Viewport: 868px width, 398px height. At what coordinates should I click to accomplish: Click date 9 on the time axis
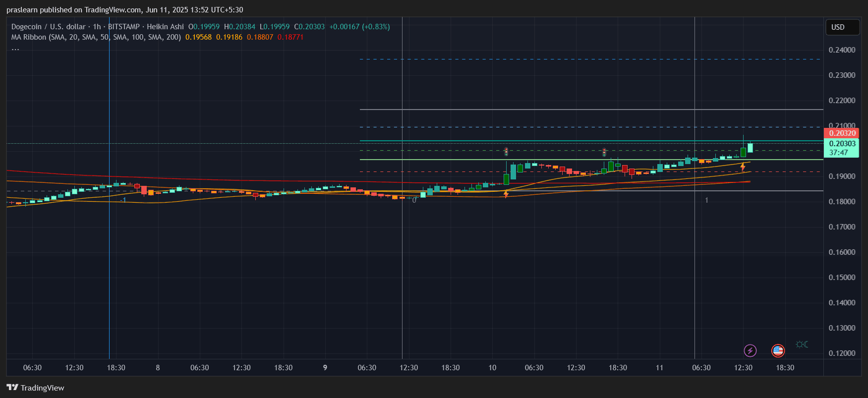tap(325, 368)
